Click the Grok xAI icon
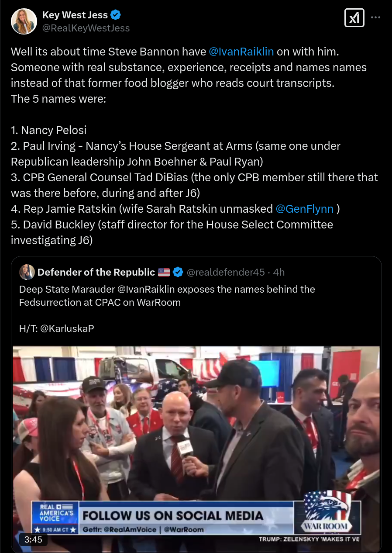Viewport: 392px width, 553px height. (x=354, y=18)
